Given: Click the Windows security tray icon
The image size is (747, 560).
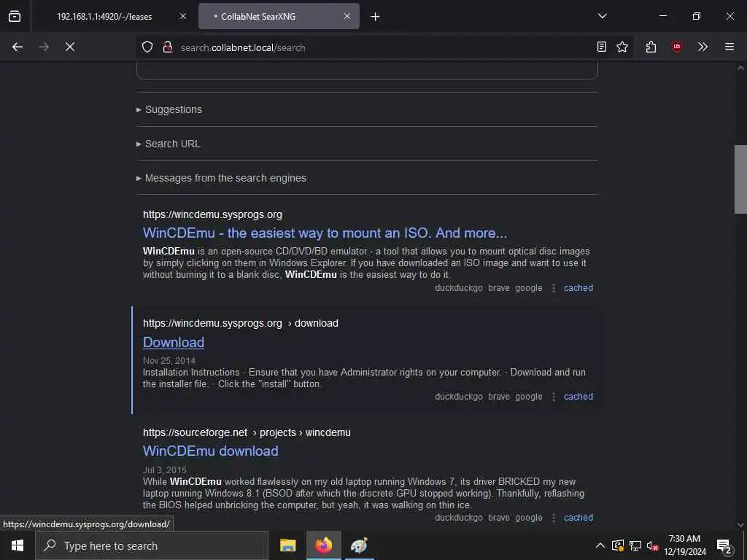Looking at the screenshot, I should (618, 545).
